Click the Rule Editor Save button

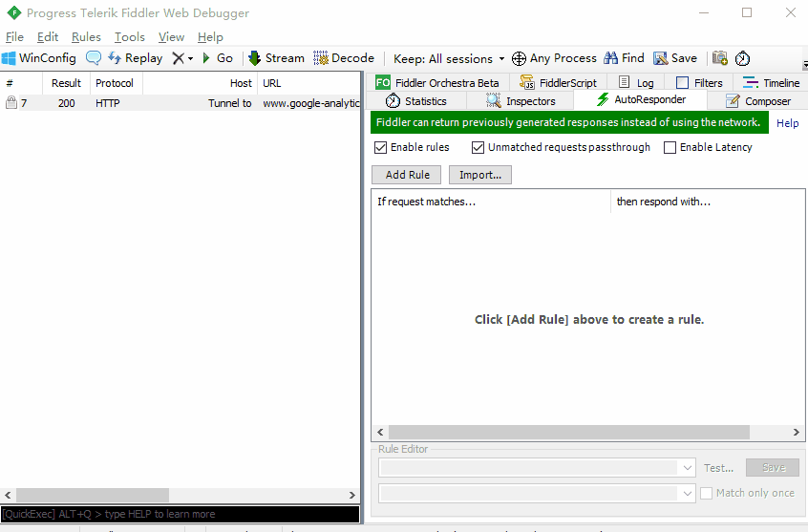click(x=773, y=468)
